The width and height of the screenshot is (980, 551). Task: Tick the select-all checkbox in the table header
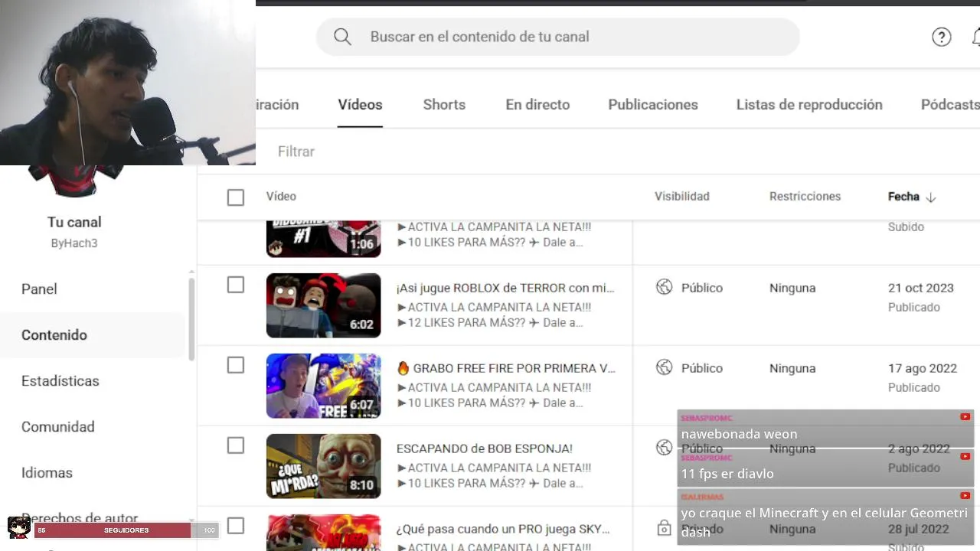click(x=236, y=197)
